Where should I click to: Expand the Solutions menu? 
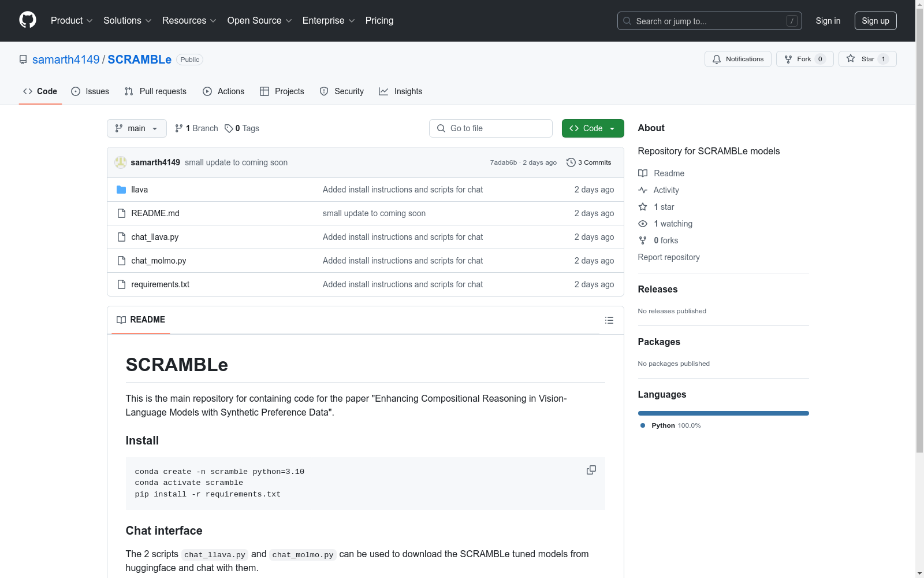click(x=128, y=20)
